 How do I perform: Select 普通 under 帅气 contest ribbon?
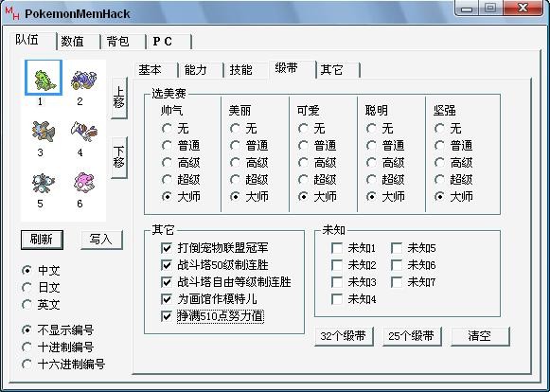point(181,145)
